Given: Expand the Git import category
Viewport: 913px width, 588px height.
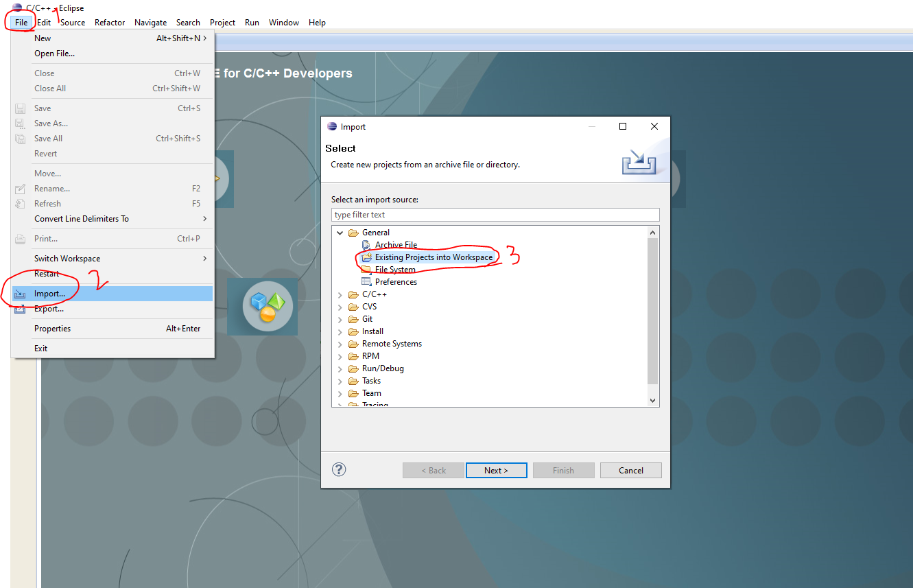Looking at the screenshot, I should (x=340, y=319).
